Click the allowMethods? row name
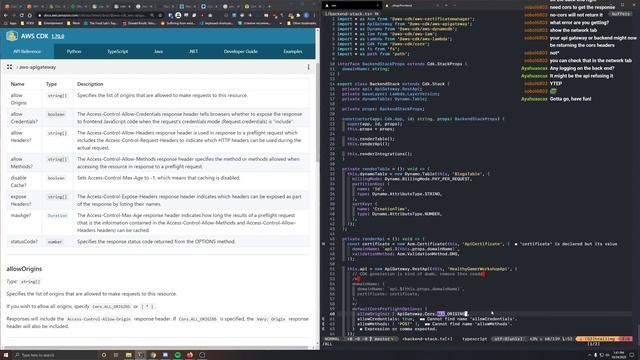640x360 pixels. click(x=22, y=162)
